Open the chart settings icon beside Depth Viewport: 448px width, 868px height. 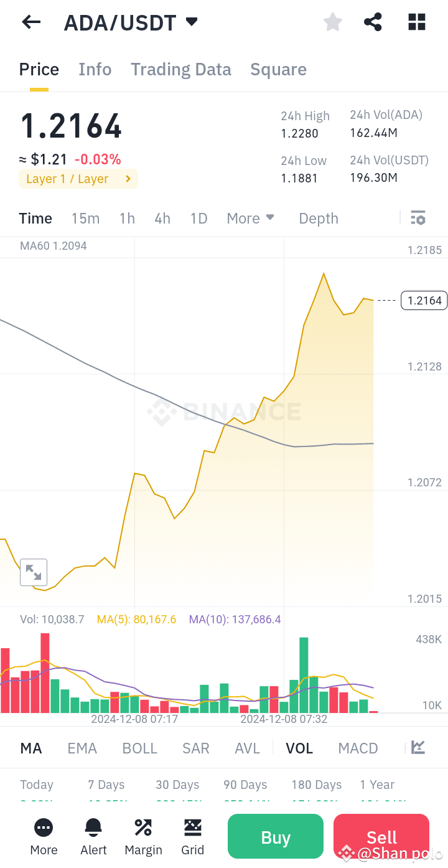click(418, 218)
